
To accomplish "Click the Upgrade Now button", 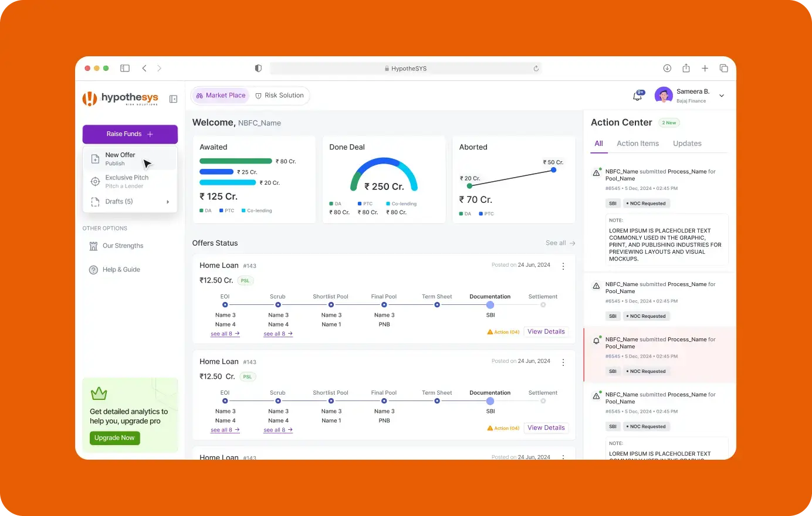I will [115, 438].
